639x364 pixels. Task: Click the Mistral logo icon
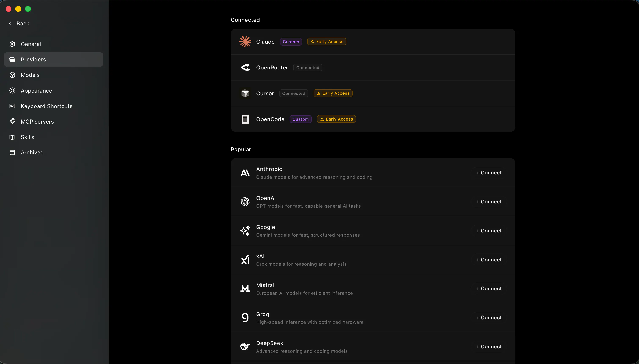click(245, 289)
